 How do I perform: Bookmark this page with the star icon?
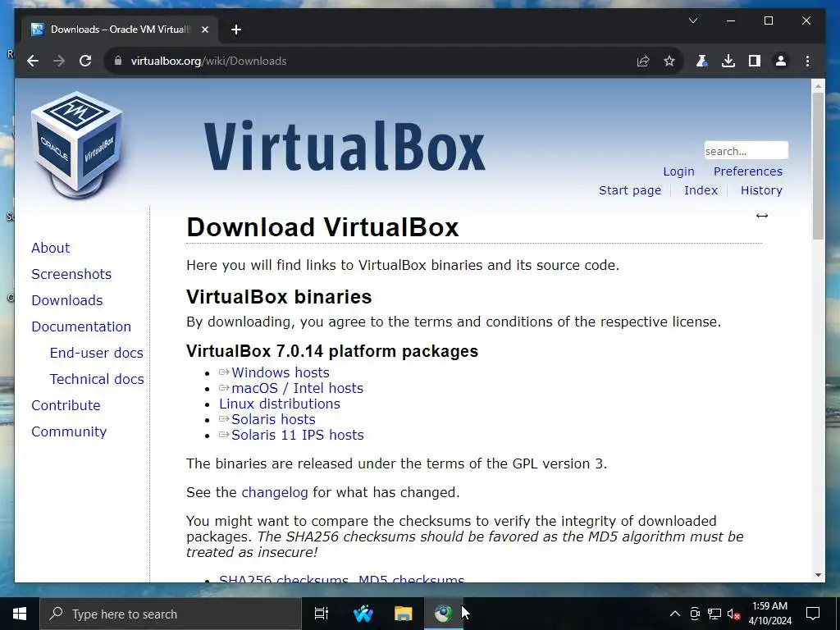[669, 61]
